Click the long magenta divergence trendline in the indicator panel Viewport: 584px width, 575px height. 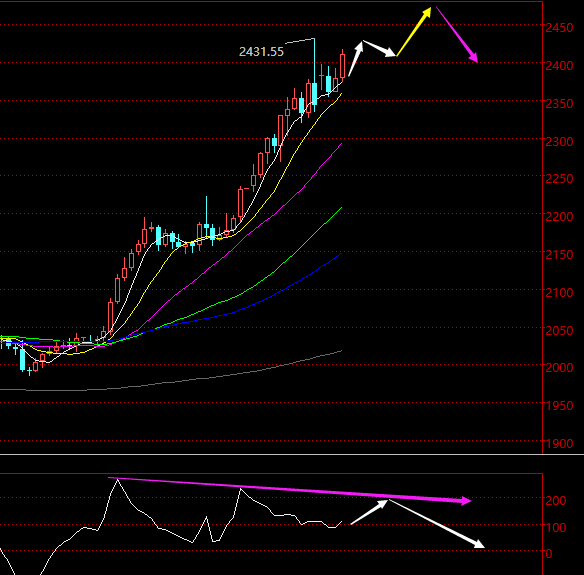290,489
